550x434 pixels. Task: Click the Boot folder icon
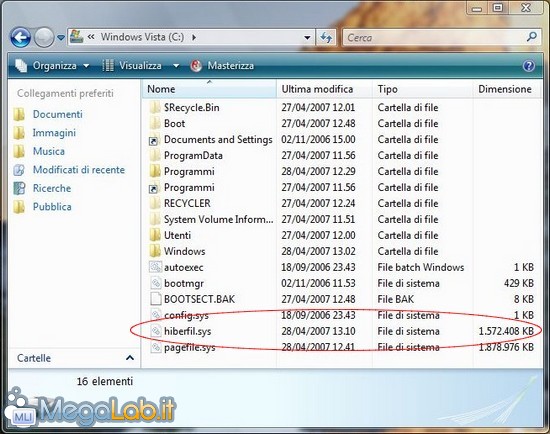155,123
